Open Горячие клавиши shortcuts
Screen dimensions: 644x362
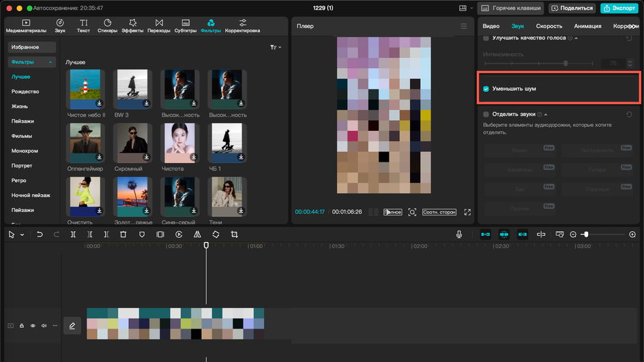pyautogui.click(x=511, y=8)
